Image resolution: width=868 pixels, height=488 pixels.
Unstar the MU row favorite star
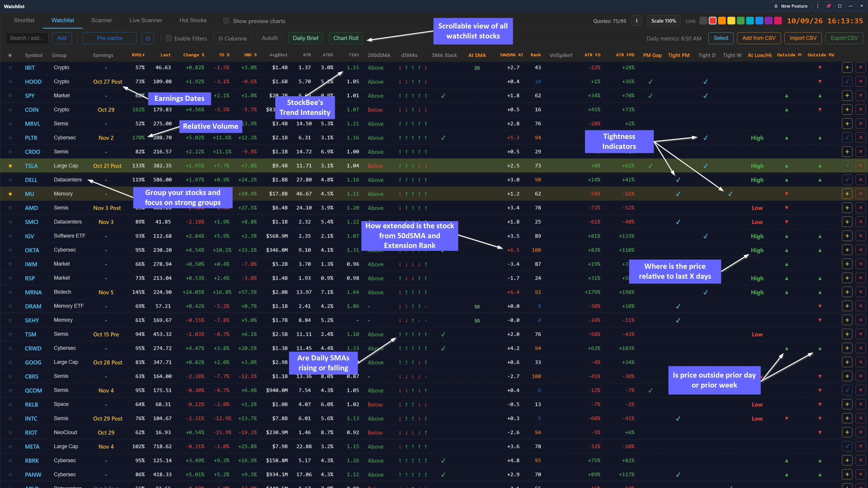(10, 194)
